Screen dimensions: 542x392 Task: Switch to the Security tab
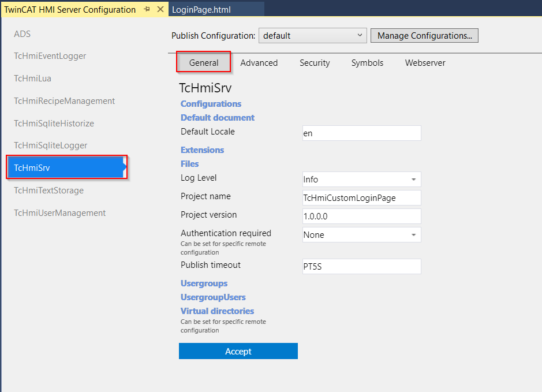point(315,63)
